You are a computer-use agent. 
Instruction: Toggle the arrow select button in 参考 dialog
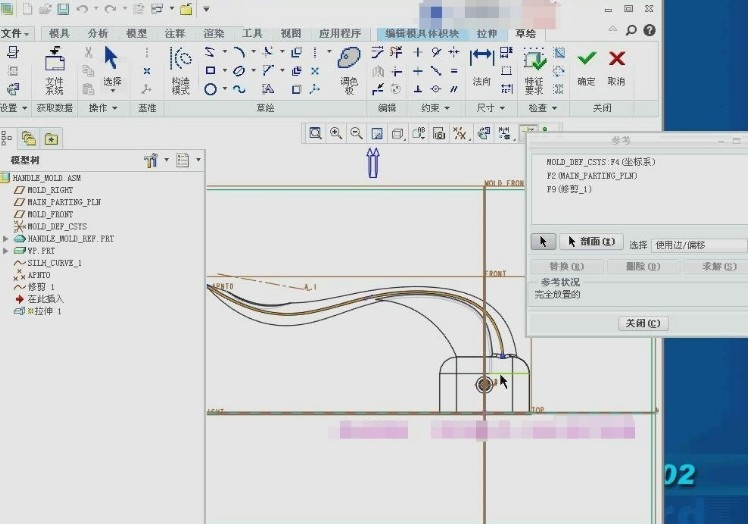tap(543, 241)
